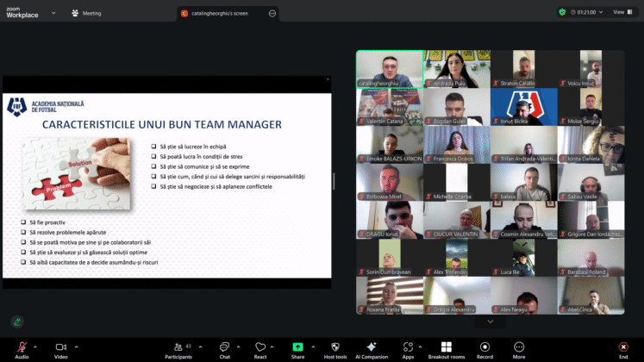Open the Zoom Workplace dropdown chevron
644x362 pixels.
pos(53,13)
